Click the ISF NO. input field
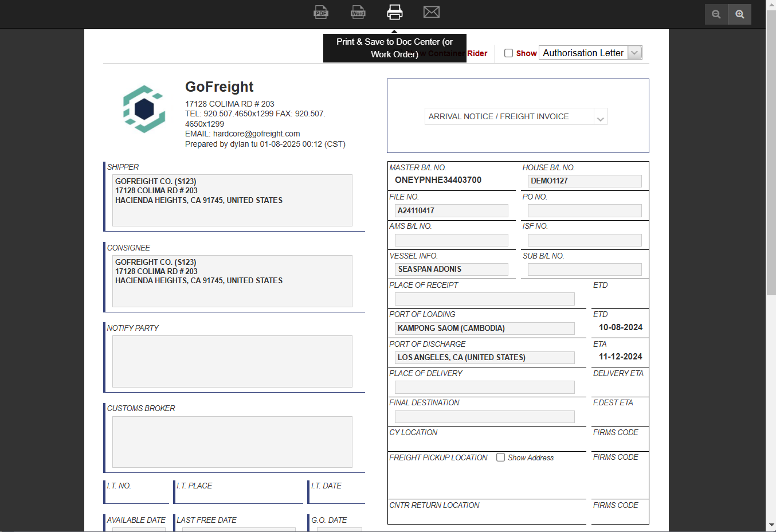The width and height of the screenshot is (776, 532). click(x=584, y=240)
